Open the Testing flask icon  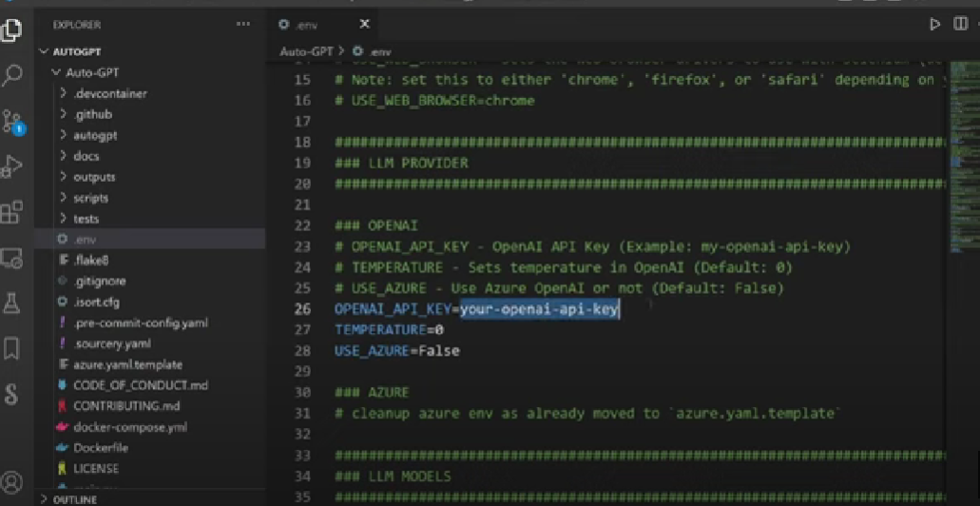point(11,302)
